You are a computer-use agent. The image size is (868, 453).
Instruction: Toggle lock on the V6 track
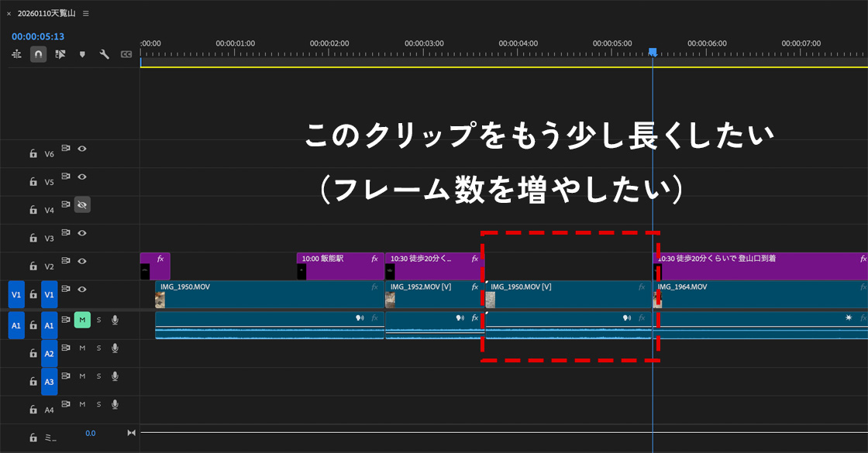click(33, 154)
